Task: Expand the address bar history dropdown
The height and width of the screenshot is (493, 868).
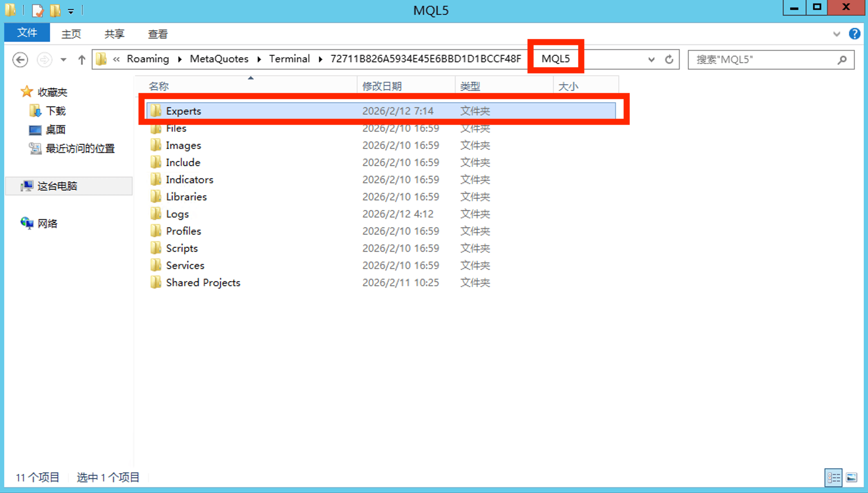Action: 651,60
